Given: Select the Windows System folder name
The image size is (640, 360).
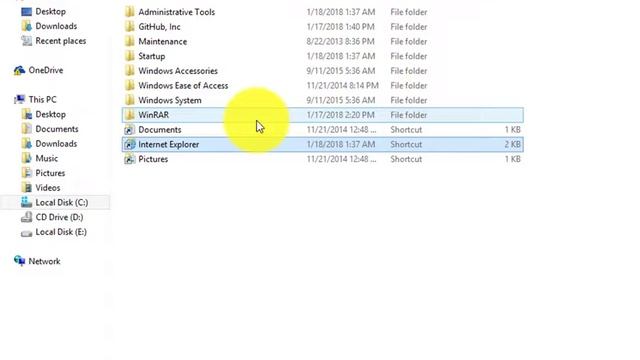Looking at the screenshot, I should [x=170, y=100].
